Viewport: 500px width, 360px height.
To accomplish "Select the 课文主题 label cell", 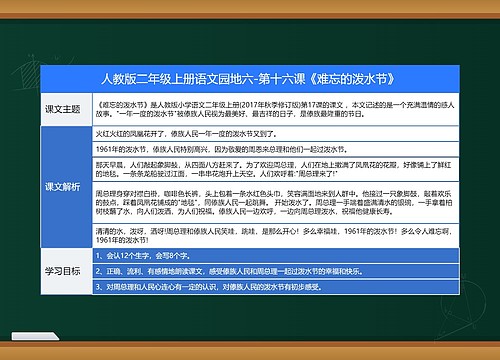I will pos(66,109).
